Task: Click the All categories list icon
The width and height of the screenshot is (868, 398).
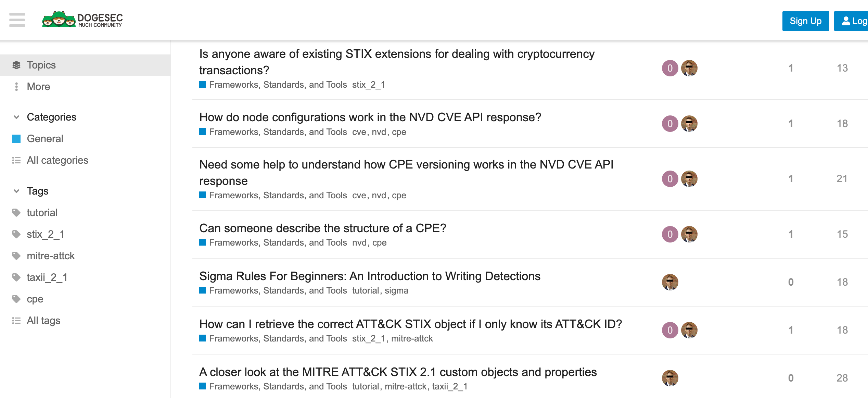Action: click(x=16, y=160)
